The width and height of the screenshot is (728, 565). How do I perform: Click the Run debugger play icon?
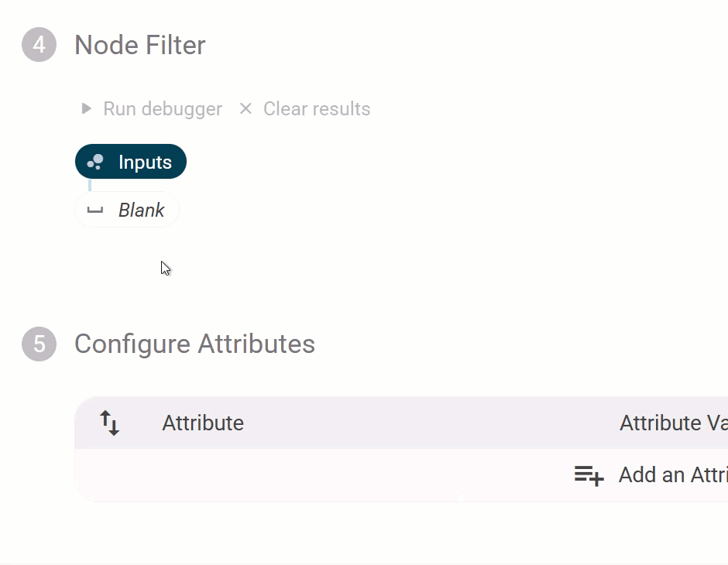[87, 109]
